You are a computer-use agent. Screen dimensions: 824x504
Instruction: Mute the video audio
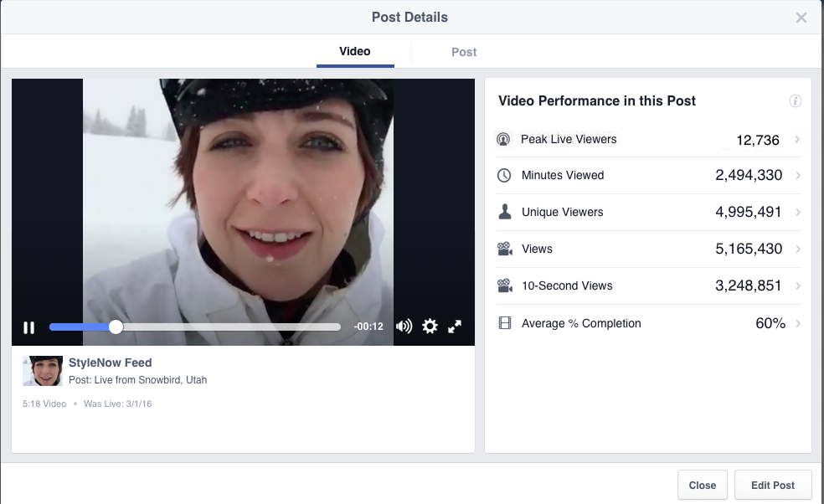[404, 327]
